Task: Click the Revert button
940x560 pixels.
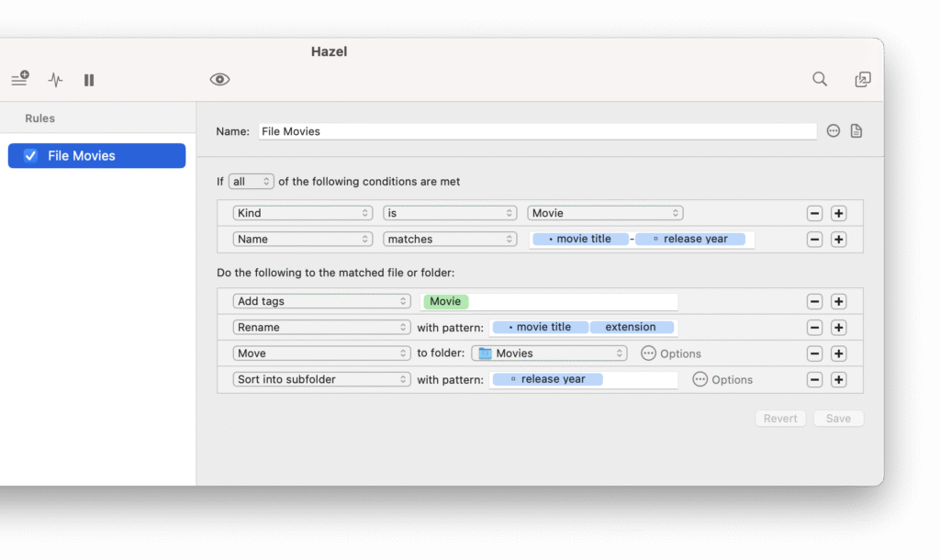Action: pyautogui.click(x=779, y=418)
